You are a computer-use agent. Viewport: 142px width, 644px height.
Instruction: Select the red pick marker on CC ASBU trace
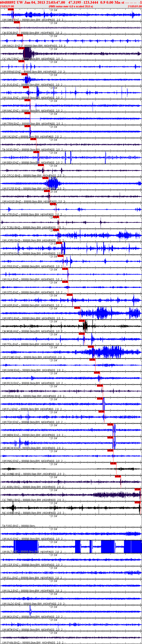pos(118,476)
